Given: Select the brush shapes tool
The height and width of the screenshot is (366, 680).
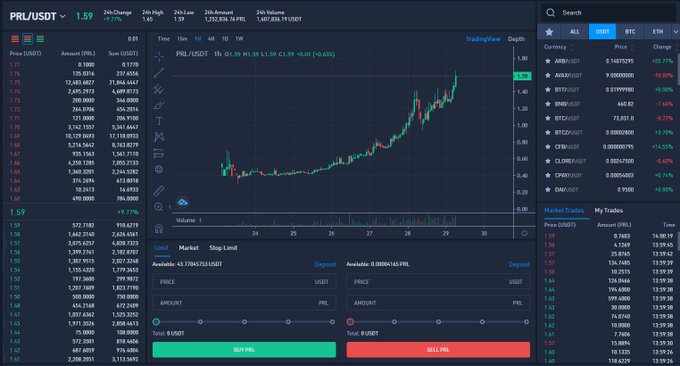Looking at the screenshot, I should point(159,105).
